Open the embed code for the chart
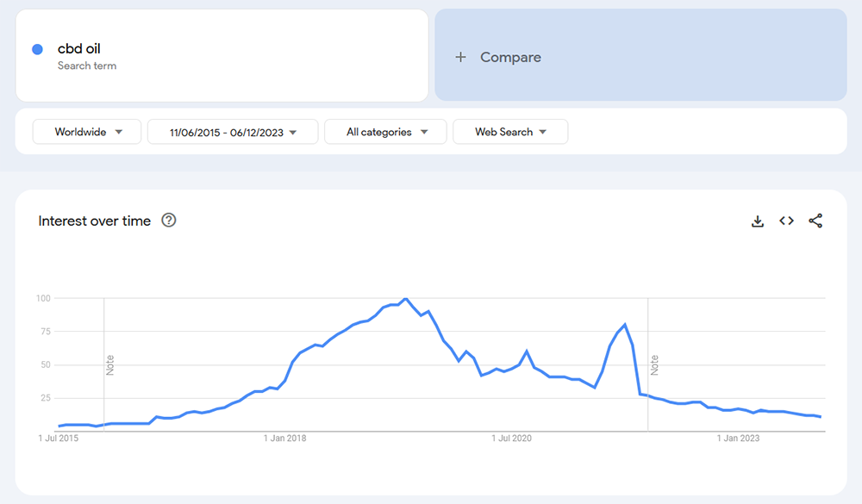Viewport: 862px width, 504px height. click(x=786, y=221)
